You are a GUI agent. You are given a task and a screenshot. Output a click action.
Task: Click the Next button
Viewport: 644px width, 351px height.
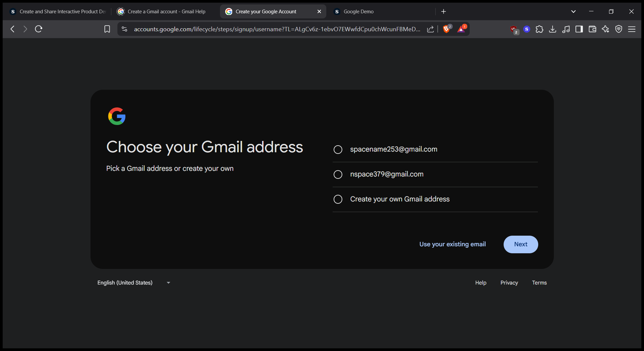pyautogui.click(x=521, y=244)
